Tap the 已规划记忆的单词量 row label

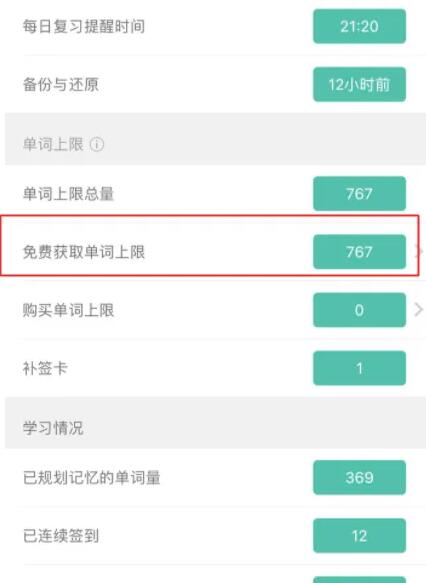click(x=91, y=477)
